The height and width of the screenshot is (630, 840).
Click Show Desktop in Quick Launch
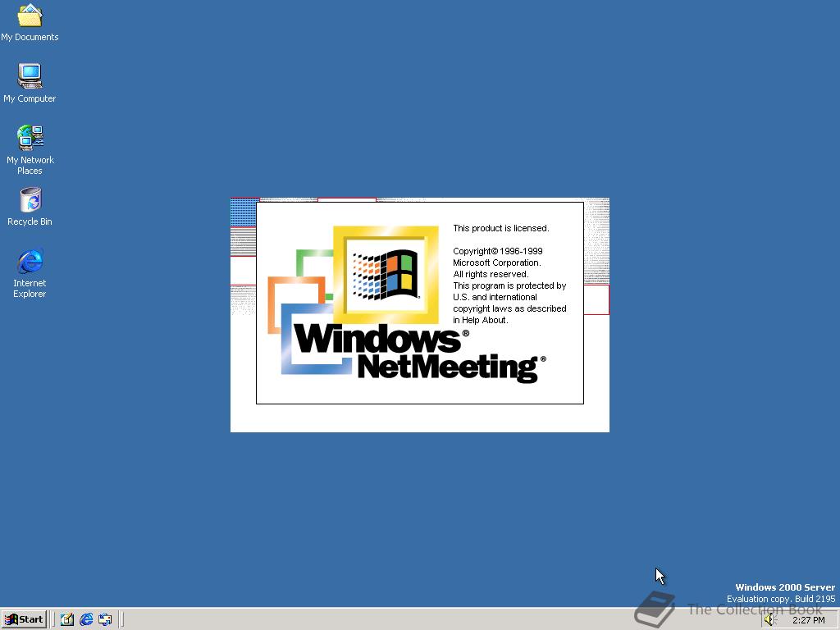(67, 619)
